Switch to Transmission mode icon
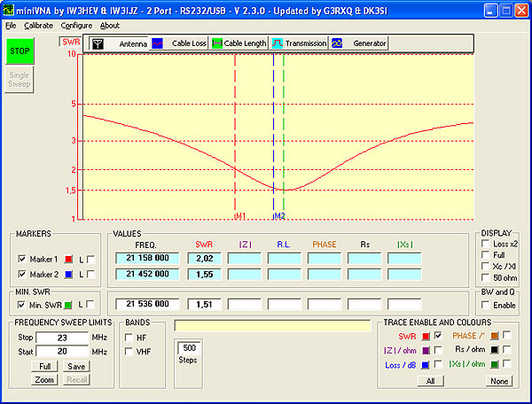Viewport: 532px width, 404px height. pyautogui.click(x=278, y=43)
